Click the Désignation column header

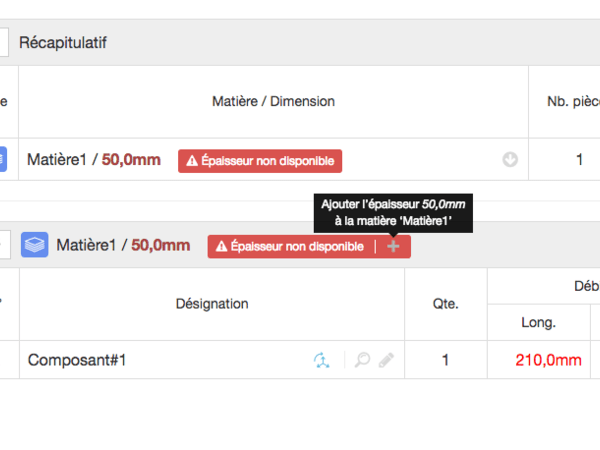coord(212,303)
